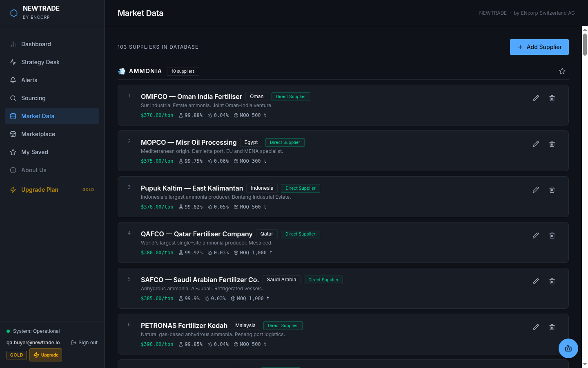Open Upgrade Plan in sidebar
This screenshot has height=368, width=588.
pos(52,190)
